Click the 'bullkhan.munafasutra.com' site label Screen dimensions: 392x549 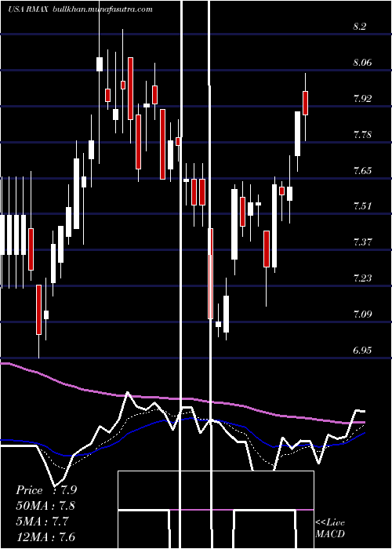102,9
